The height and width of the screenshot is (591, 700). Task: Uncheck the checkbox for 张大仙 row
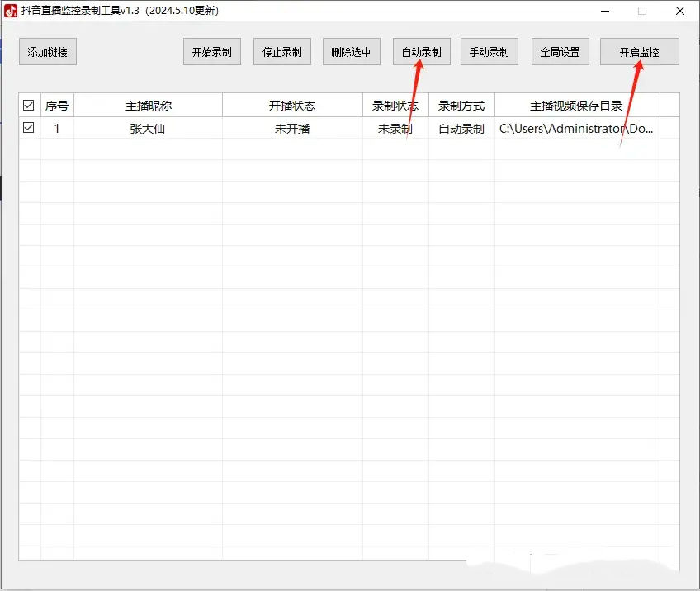click(29, 128)
